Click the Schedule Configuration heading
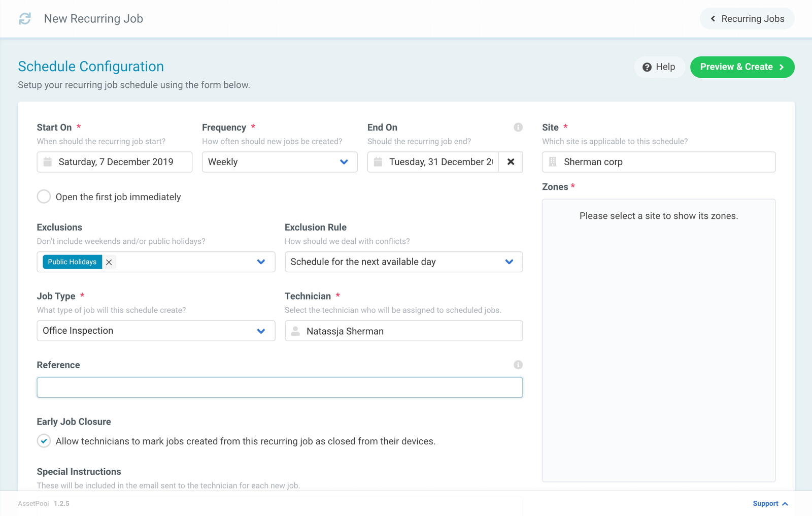 click(x=91, y=67)
